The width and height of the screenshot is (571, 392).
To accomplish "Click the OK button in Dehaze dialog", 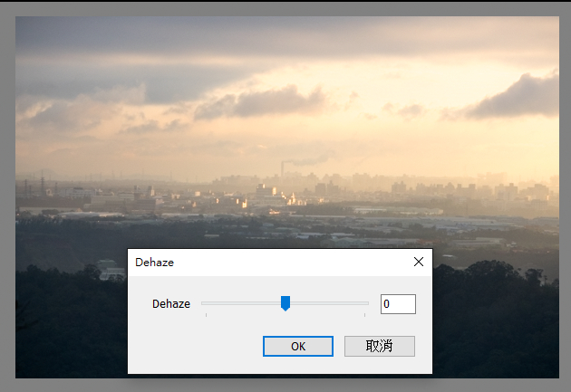I will (298, 346).
